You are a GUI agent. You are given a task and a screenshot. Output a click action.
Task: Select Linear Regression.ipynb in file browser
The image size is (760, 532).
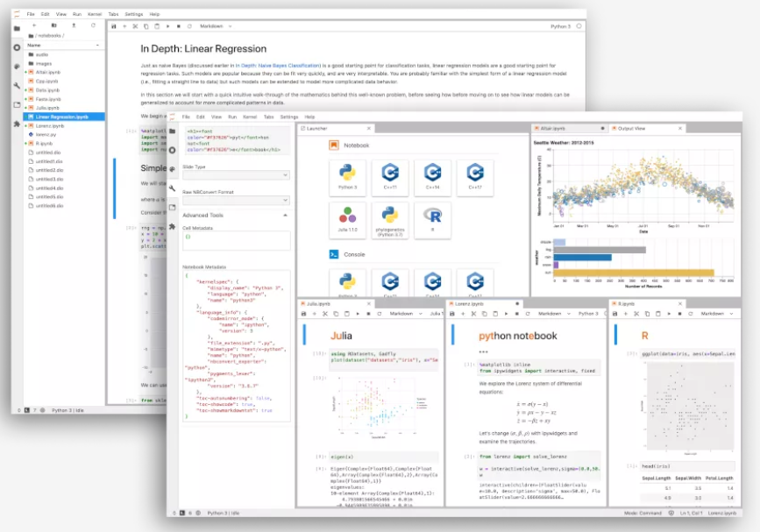point(64,117)
